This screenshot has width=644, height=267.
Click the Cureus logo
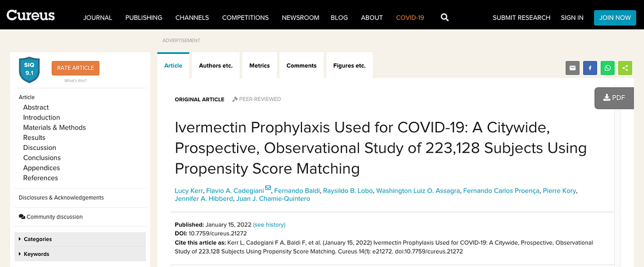click(31, 16)
